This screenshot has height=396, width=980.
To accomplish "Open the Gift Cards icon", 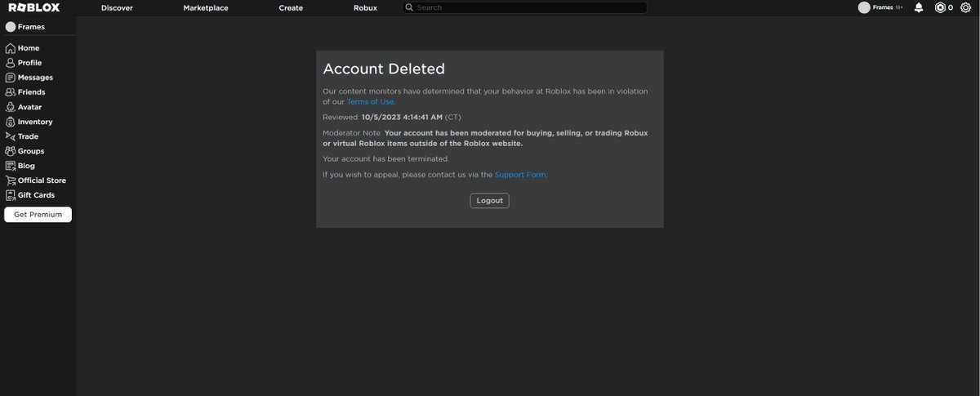I will coord(11,195).
